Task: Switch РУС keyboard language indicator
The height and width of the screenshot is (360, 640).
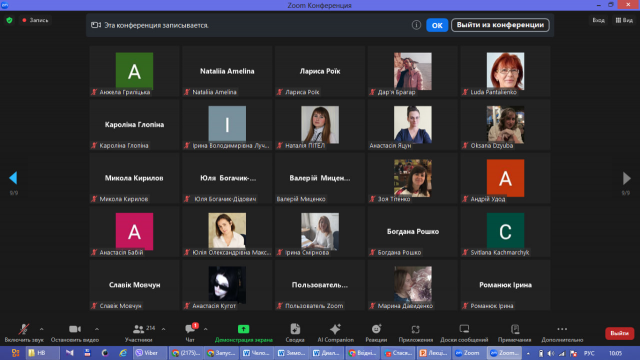Action: point(589,353)
